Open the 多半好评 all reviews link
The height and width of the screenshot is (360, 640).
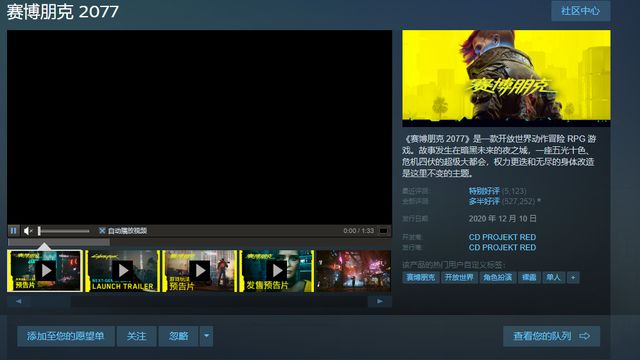tap(484, 201)
